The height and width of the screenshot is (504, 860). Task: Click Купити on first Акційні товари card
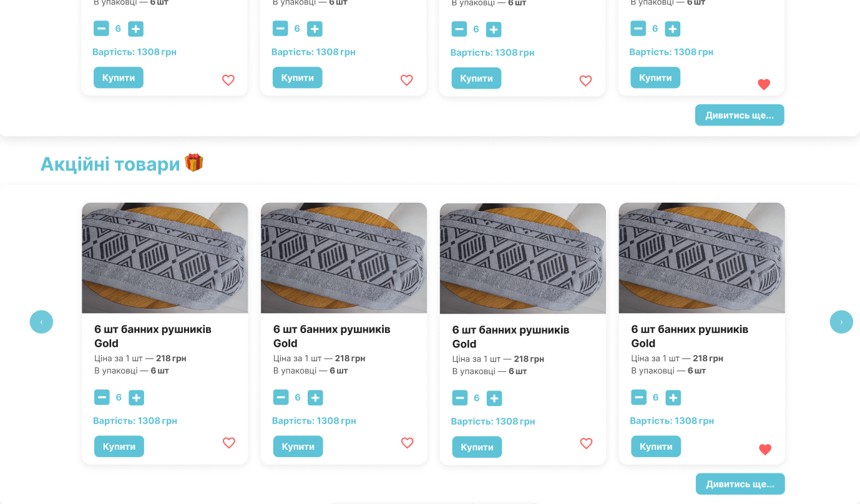click(119, 447)
